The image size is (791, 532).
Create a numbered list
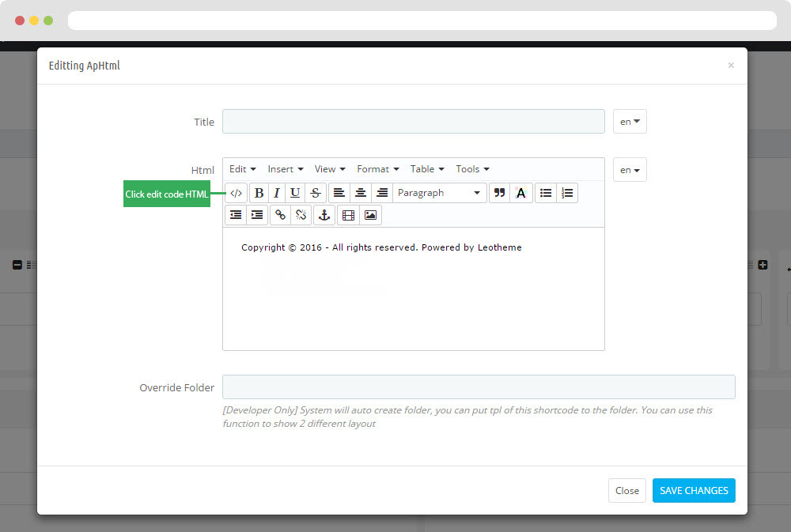pyautogui.click(x=567, y=193)
